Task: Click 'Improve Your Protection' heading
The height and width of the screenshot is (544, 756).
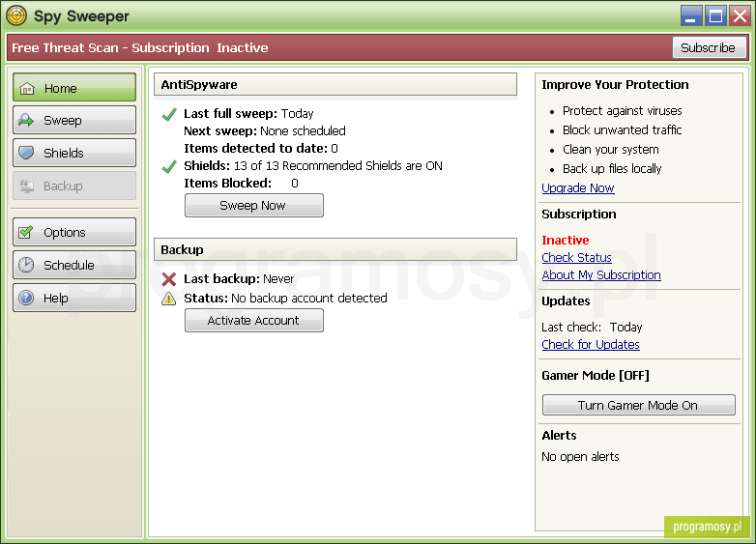Action: tap(615, 85)
